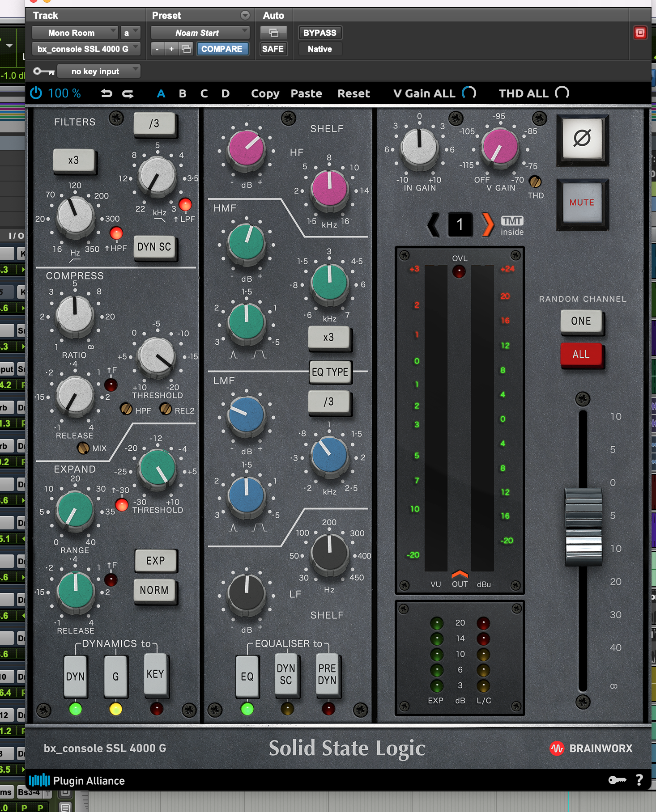Click the V Gain ALL rotary icon

tap(469, 93)
